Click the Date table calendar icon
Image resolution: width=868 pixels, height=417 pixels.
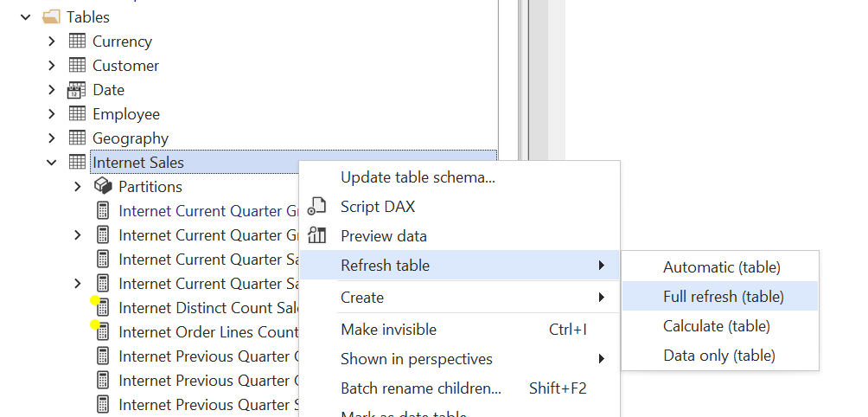(77, 90)
